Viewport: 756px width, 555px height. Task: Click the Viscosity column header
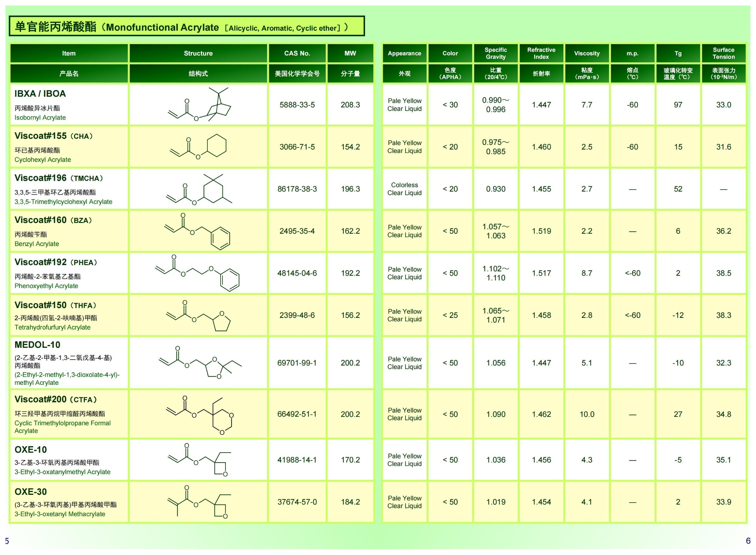(x=587, y=53)
